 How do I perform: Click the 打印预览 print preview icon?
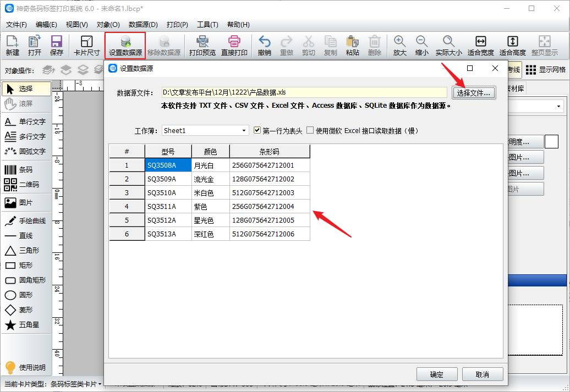click(x=202, y=46)
